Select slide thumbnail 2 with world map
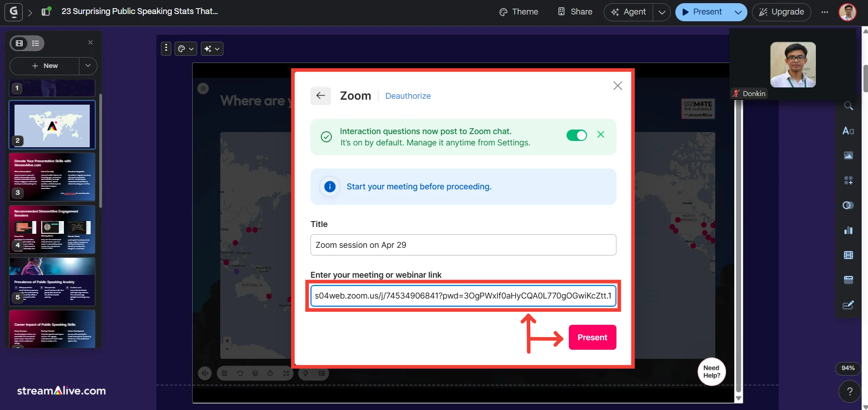Screen dimensions: 868x410 coord(52,125)
